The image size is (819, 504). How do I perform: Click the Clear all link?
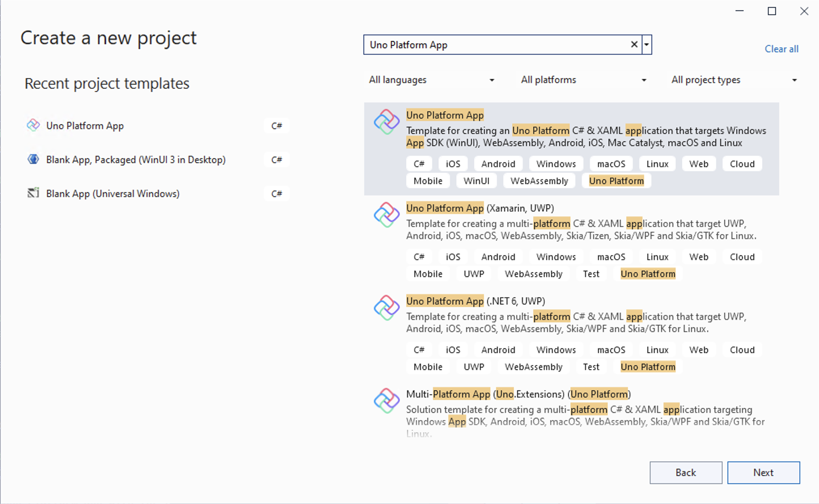[x=781, y=49]
